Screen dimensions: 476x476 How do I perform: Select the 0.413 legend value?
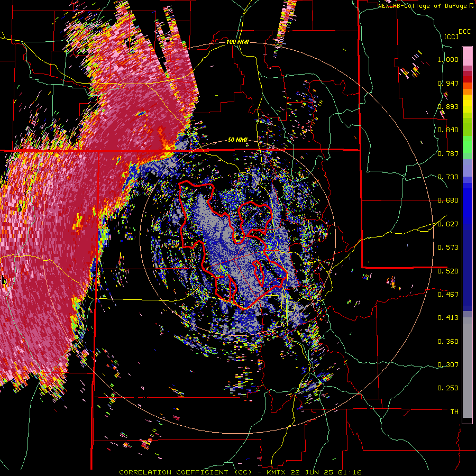pyautogui.click(x=448, y=318)
